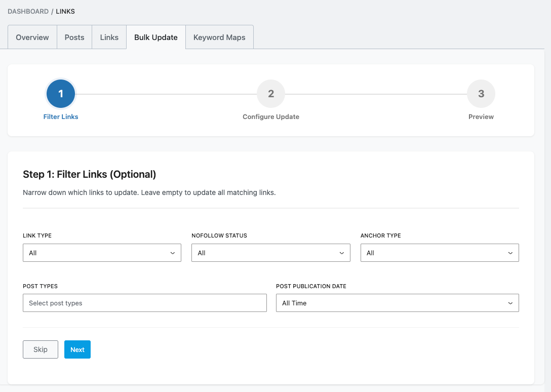The image size is (551, 392).
Task: Open the Nofollow Status dropdown
Action: click(270, 252)
